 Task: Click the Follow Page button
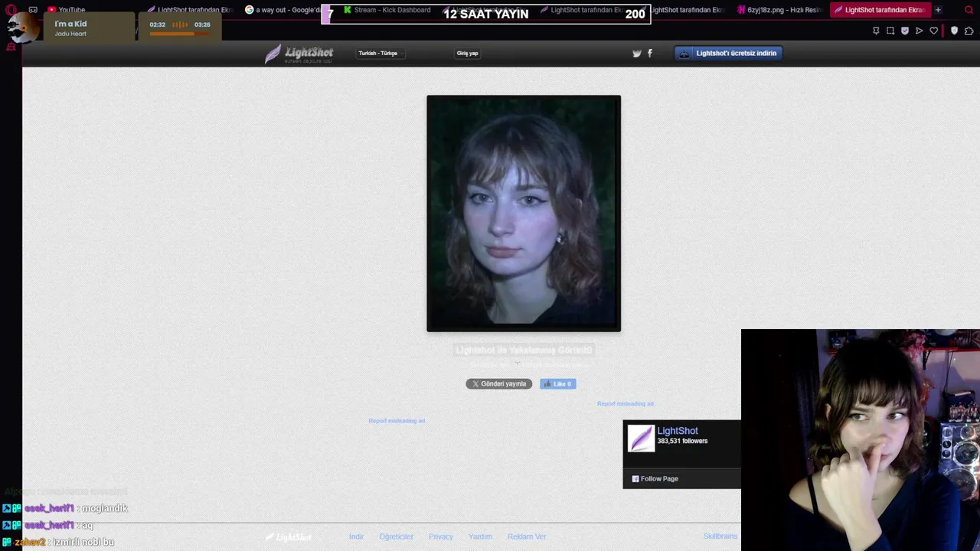(655, 479)
